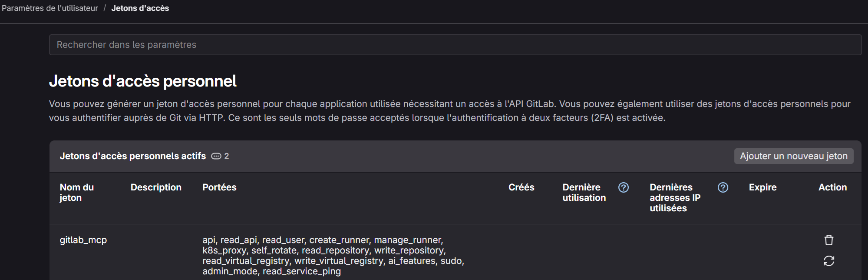
Task: Click the Jetons d'accès personnels actifs title
Action: click(133, 156)
